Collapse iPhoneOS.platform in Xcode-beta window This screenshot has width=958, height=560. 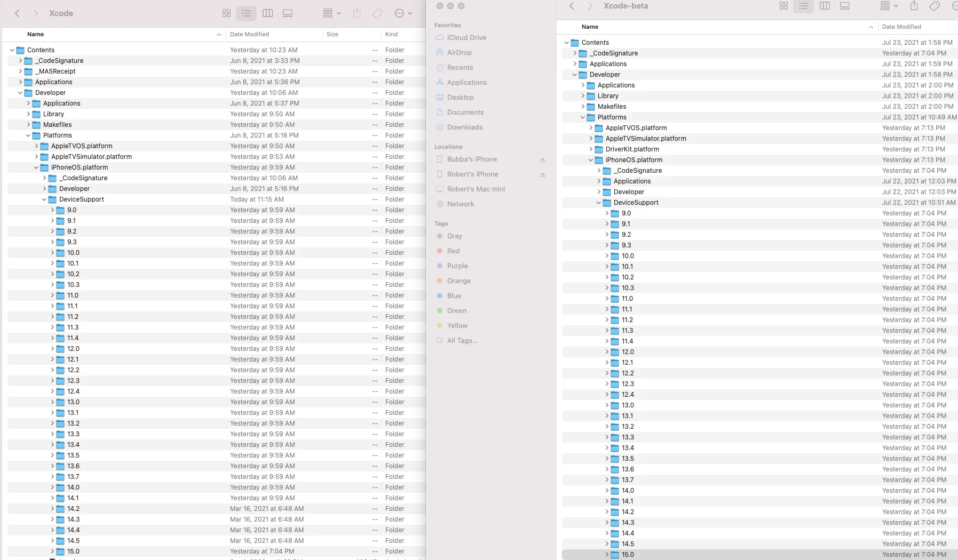(x=591, y=160)
